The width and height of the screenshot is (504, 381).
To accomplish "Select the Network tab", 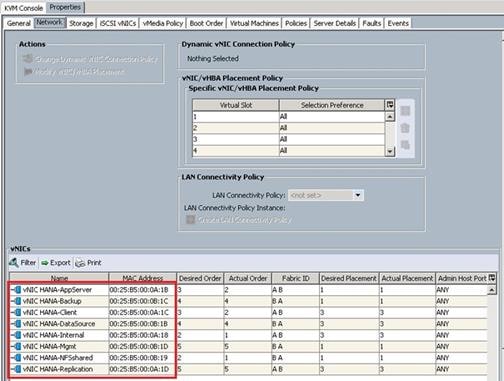I will point(49,22).
